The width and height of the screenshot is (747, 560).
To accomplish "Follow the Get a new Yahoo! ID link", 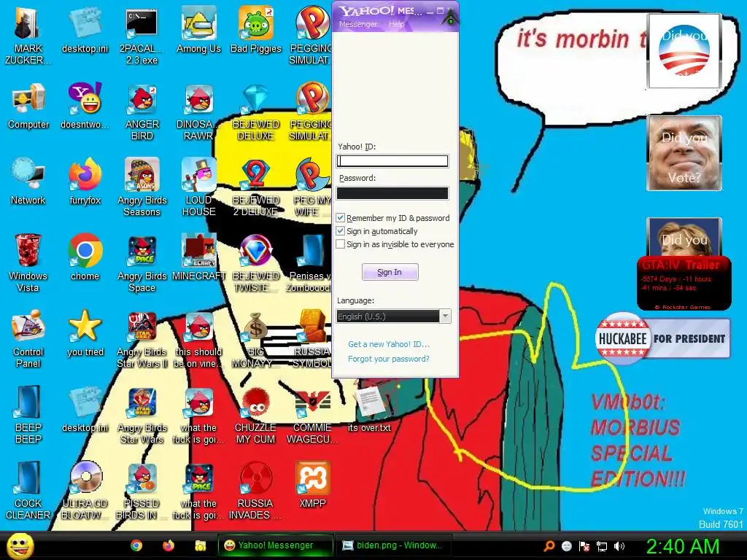I will [389, 344].
